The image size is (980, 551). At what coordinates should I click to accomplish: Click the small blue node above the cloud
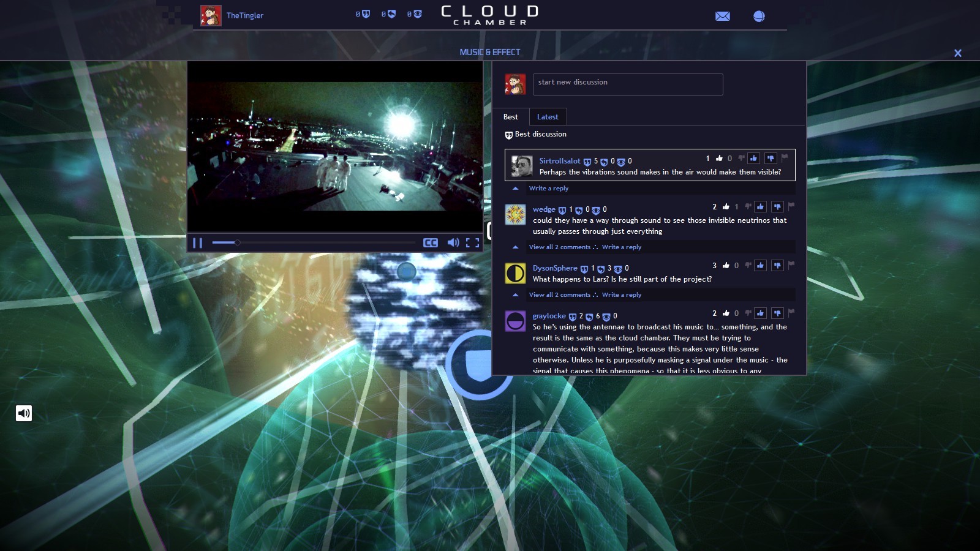pyautogui.click(x=406, y=271)
